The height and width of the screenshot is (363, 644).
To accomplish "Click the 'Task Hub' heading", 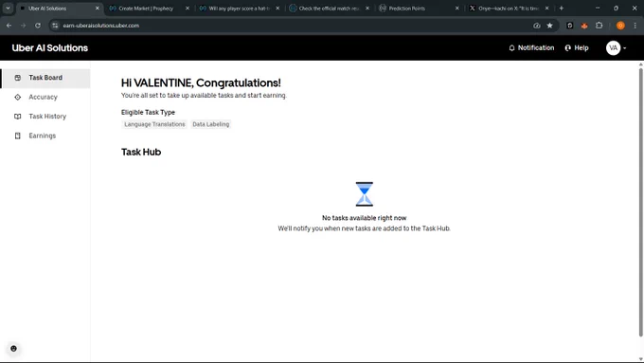I will click(141, 152).
